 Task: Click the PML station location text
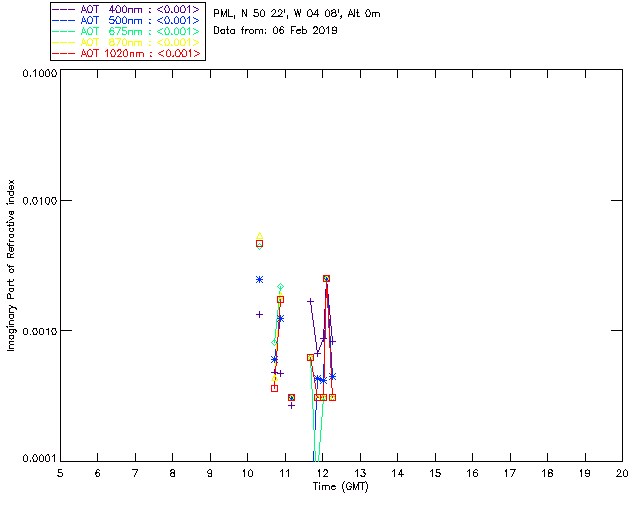tap(297, 14)
